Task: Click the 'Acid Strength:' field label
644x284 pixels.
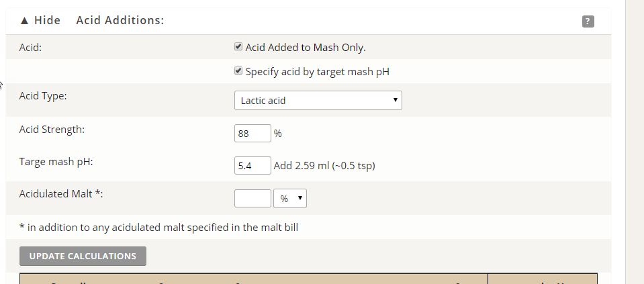Action: coord(51,129)
